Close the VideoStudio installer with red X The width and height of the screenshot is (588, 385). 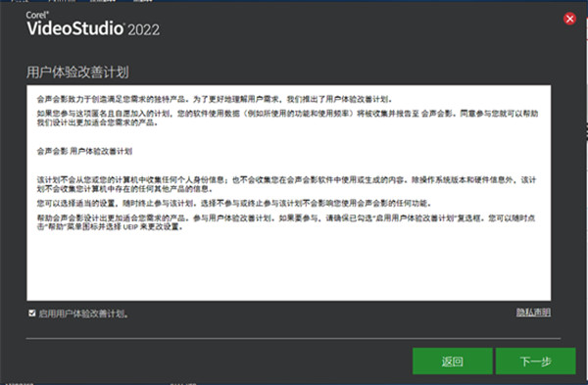[569, 19]
